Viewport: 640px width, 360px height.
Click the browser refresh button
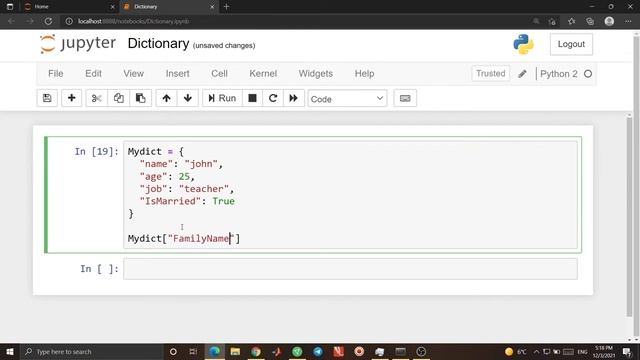coord(48,21)
